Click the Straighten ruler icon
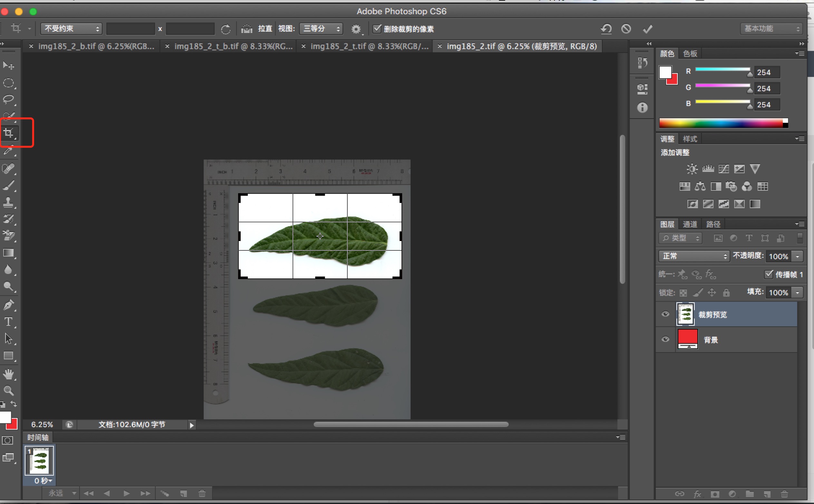 (247, 29)
